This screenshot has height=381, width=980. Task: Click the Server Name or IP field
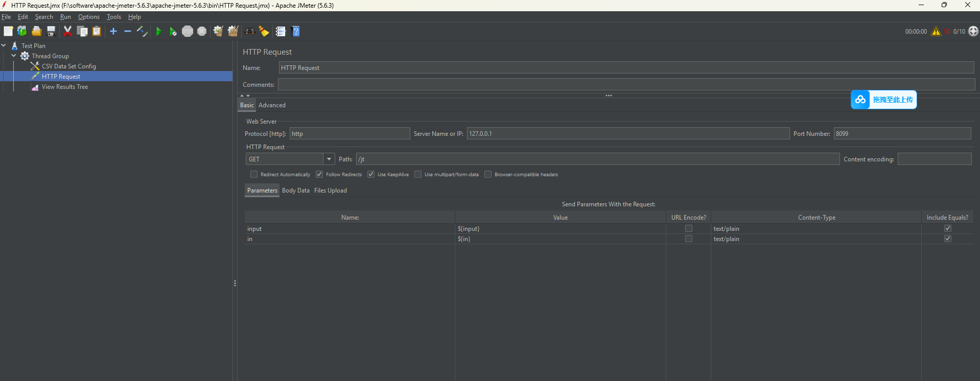(628, 133)
